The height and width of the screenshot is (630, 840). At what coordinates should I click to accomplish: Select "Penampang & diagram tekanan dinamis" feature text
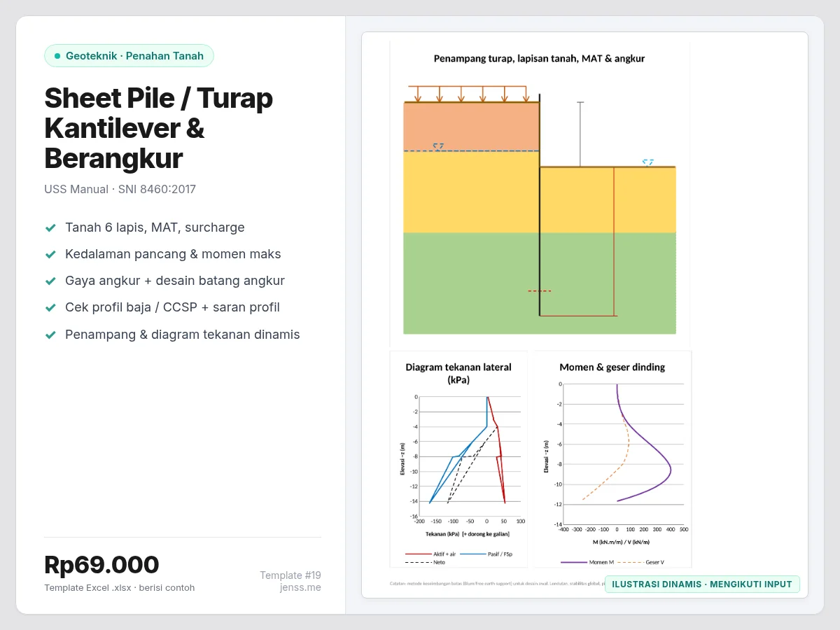pos(183,335)
